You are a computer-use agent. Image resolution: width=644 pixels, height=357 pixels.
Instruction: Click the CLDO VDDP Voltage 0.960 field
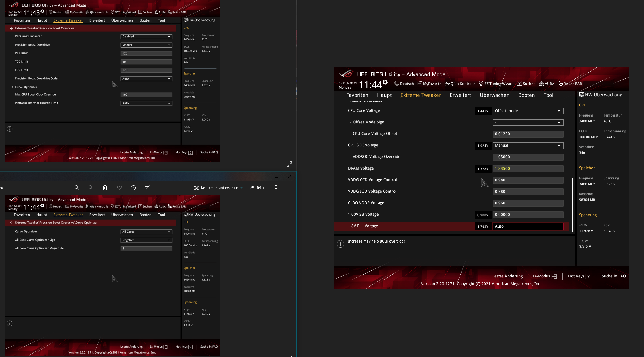[x=528, y=203]
